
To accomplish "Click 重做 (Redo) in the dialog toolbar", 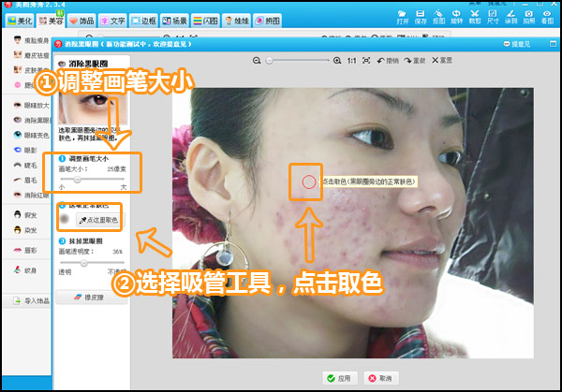I will click(415, 61).
